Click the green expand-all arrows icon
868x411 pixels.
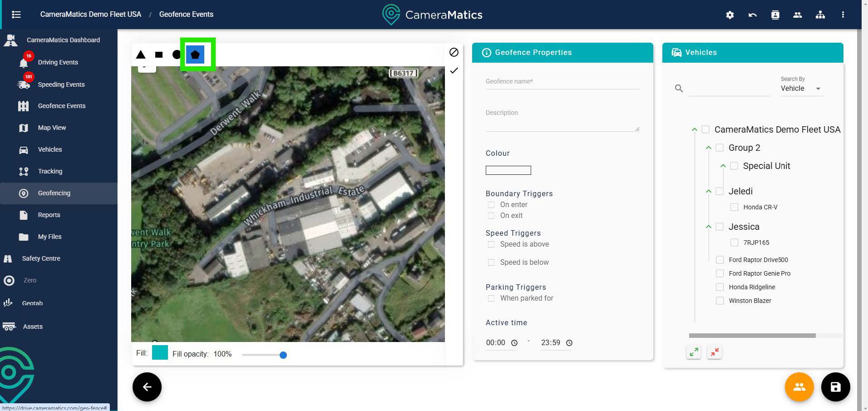tap(694, 352)
